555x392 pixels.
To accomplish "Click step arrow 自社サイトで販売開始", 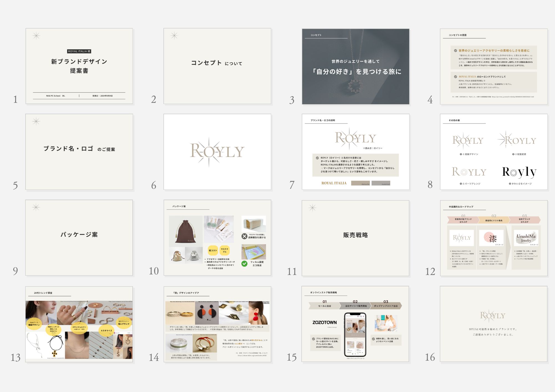I will pos(355,306).
